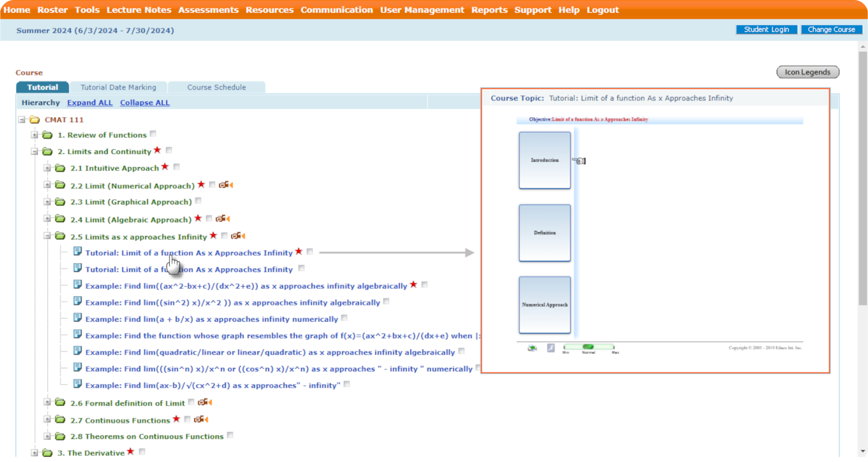Open video icon for 2.5 Limits as x approaches Infinity
This screenshot has width=868, height=462.
pos(238,236)
